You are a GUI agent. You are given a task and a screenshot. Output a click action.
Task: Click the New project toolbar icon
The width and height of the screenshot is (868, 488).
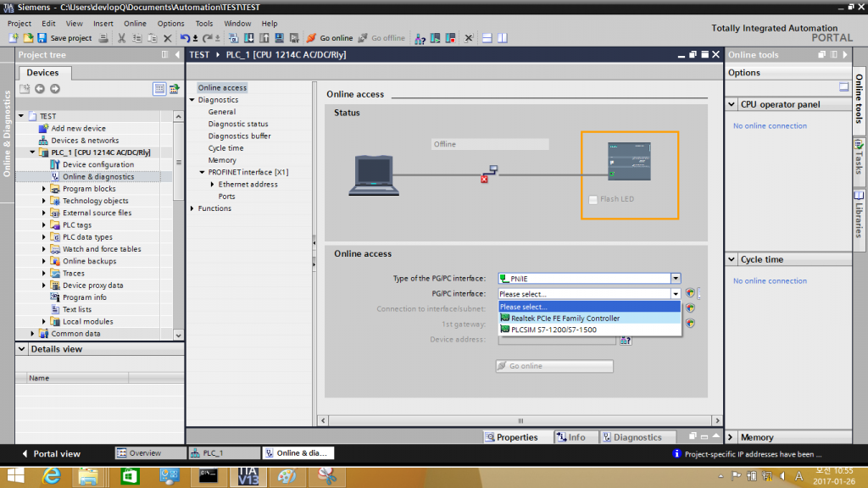pyautogui.click(x=14, y=38)
